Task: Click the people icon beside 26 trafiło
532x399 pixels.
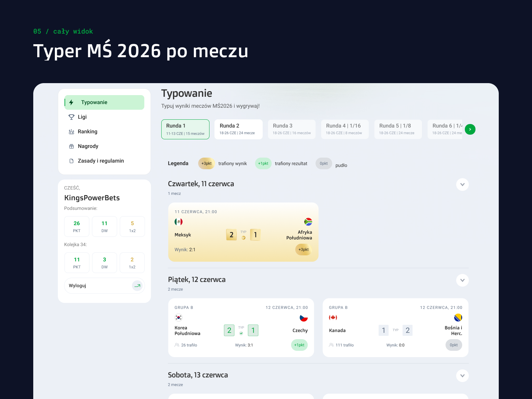Action: [177, 345]
